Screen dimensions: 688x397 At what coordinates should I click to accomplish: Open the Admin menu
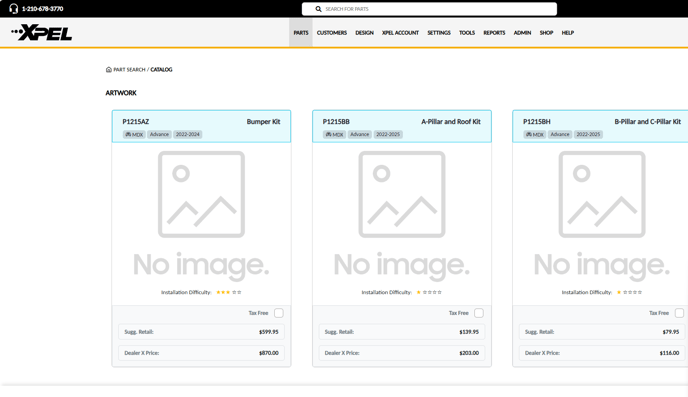point(522,32)
